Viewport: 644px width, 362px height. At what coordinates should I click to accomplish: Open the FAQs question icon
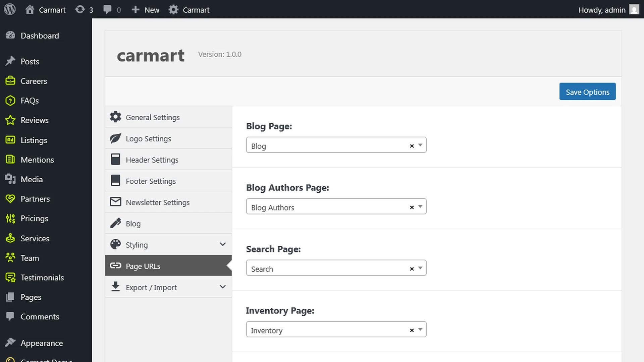(10, 101)
